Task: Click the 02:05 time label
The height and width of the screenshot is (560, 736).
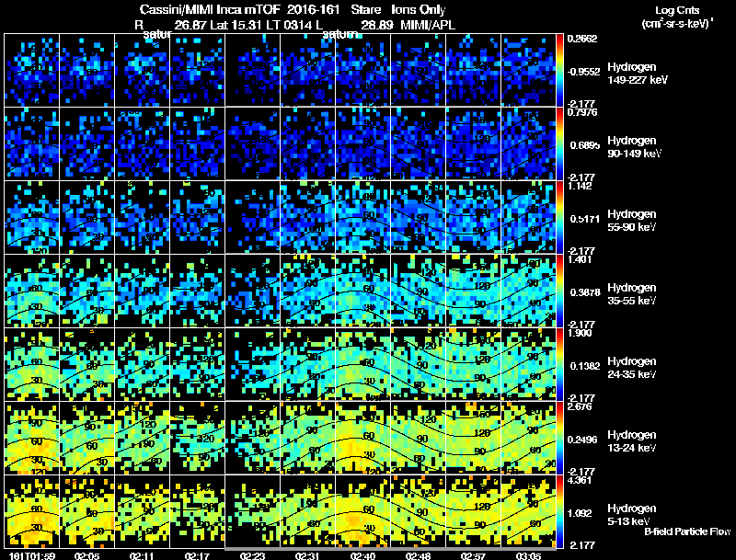Action: click(x=86, y=556)
